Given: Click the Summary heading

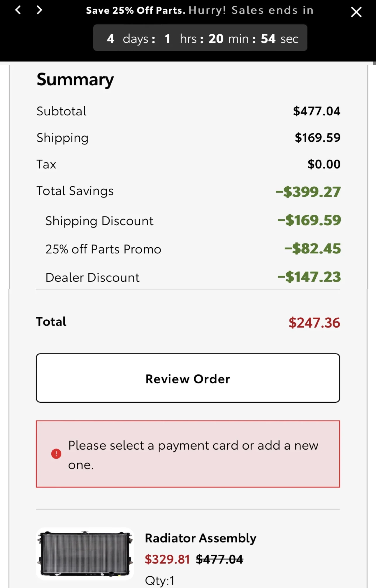Looking at the screenshot, I should (75, 79).
